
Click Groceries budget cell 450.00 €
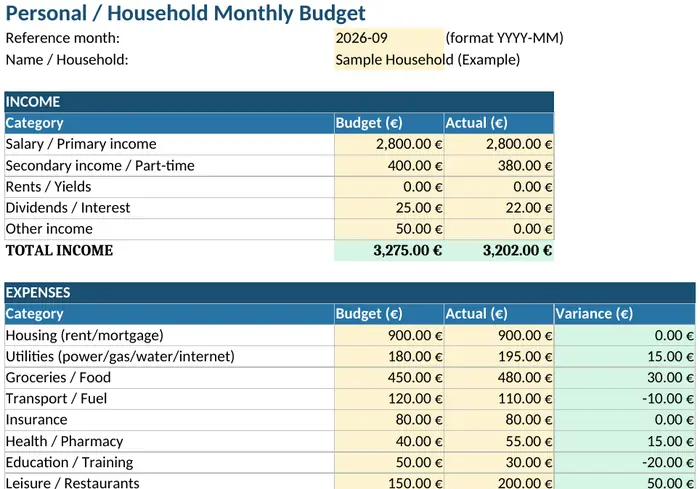(389, 378)
